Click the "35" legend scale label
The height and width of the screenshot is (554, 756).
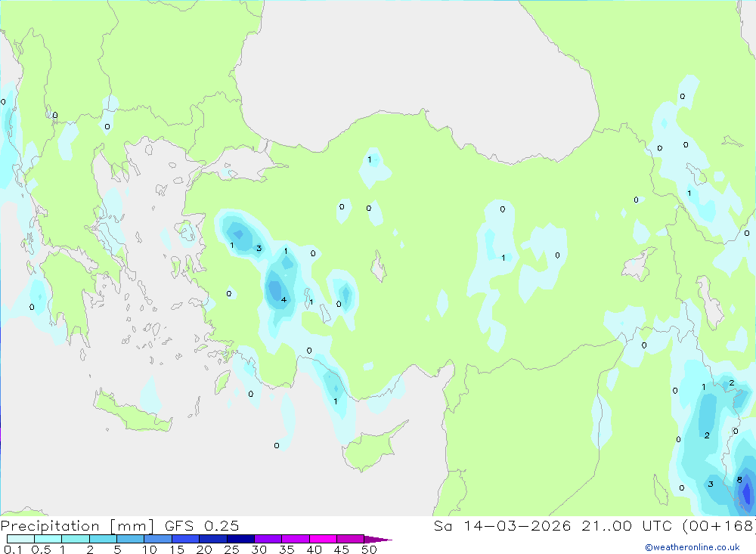(x=287, y=549)
